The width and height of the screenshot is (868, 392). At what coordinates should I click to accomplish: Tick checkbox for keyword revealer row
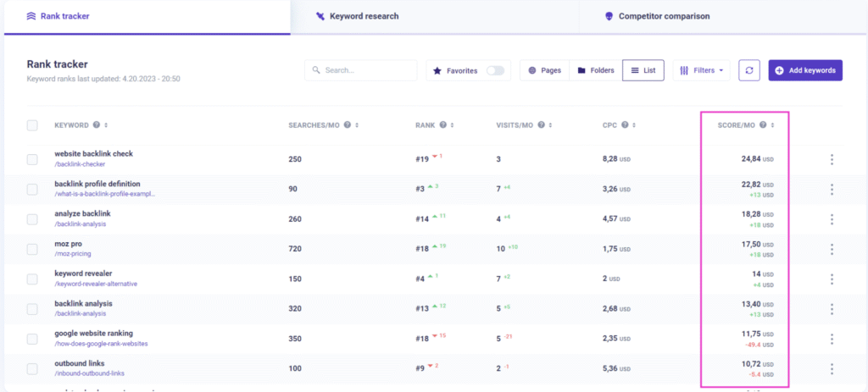(32, 279)
